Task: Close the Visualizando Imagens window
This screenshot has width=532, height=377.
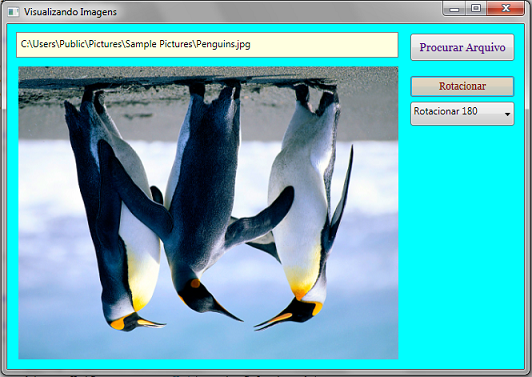Action: 506,8
